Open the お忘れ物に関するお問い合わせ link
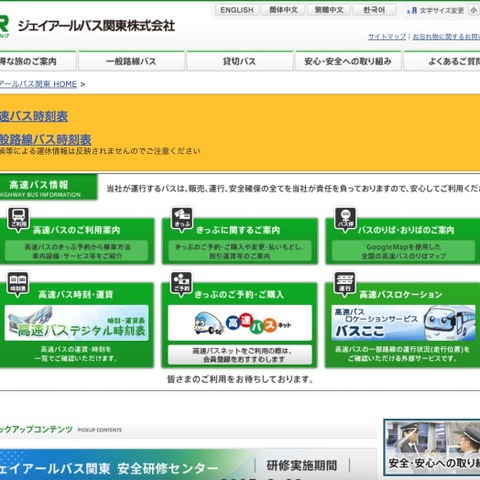 (446, 37)
